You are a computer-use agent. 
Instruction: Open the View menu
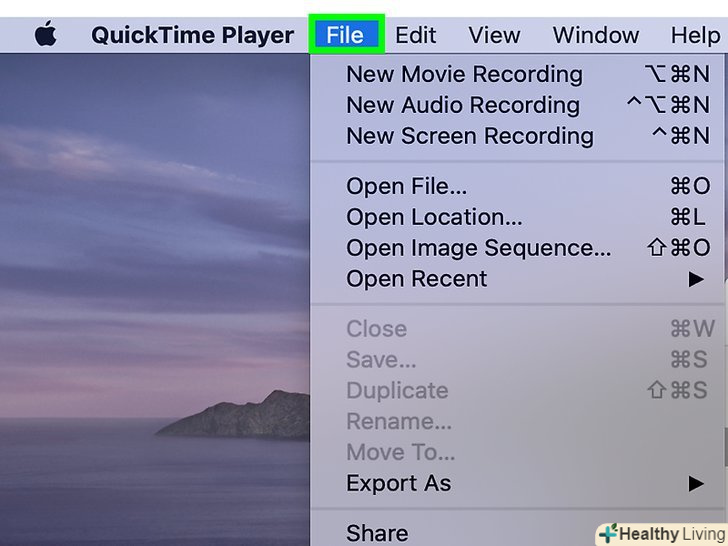(x=494, y=35)
